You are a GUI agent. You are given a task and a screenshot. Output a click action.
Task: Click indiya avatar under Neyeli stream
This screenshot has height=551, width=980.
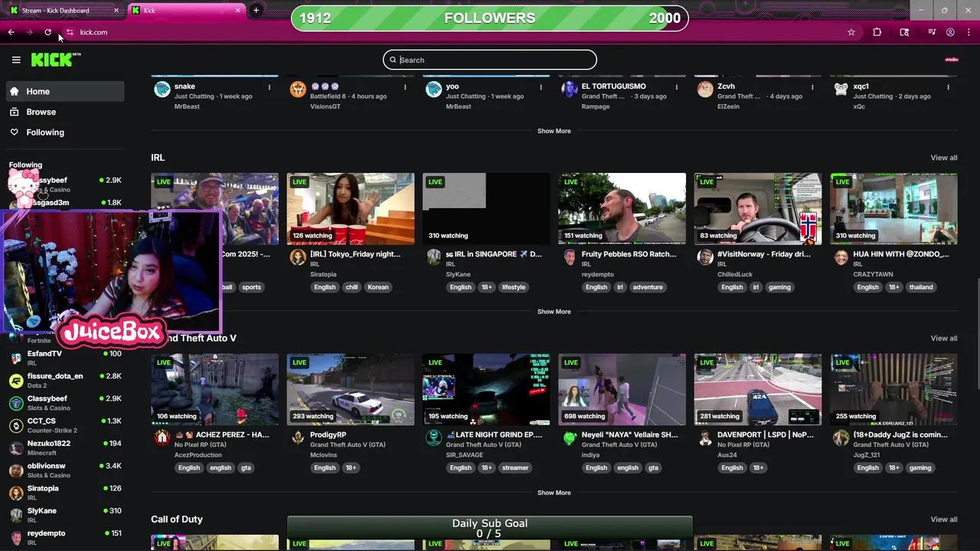570,438
